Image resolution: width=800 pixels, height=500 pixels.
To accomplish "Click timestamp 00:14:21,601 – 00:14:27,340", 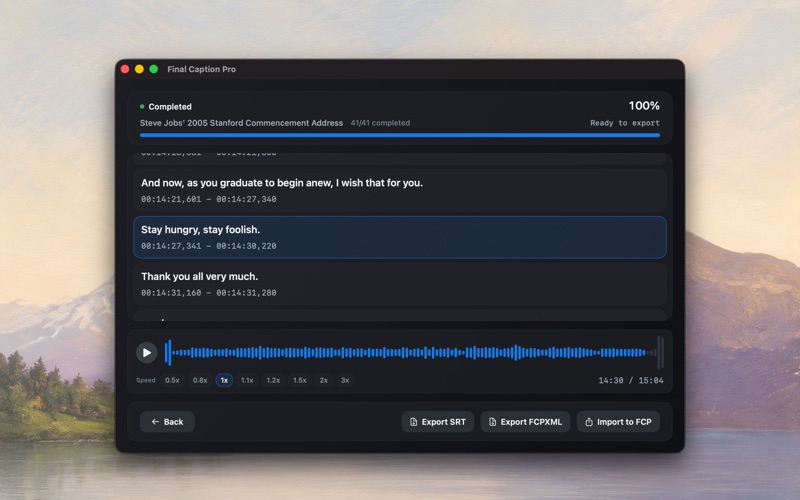I will click(x=209, y=199).
